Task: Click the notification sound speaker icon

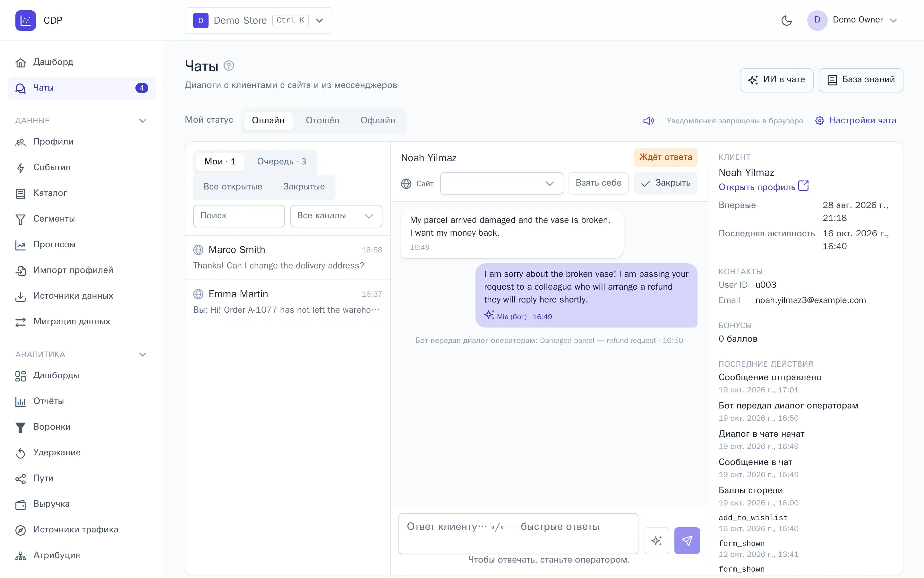Action: [x=648, y=121]
